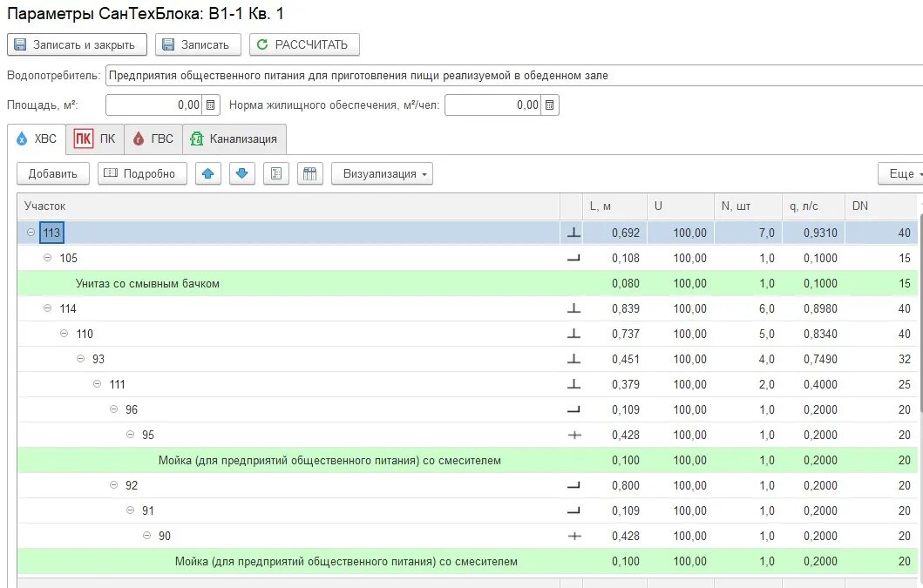Click the elbow fitting icon in row 96
This screenshot has width=923, height=588.
[x=573, y=410]
